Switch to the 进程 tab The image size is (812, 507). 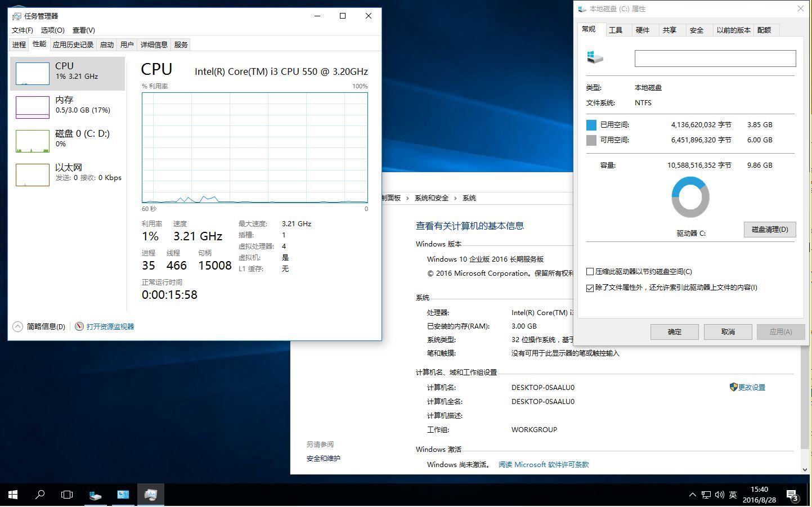[19, 45]
